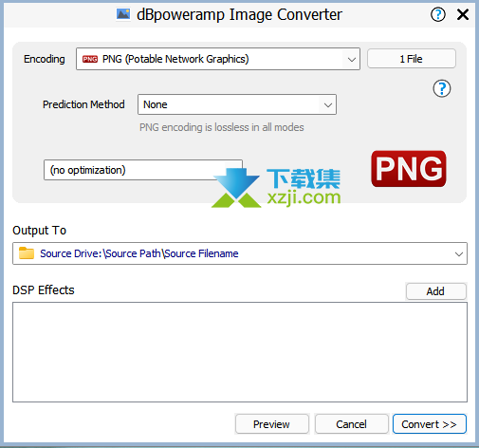Expand the Encoding format dropdown arrow
Screen dimensions: 479x448
coord(352,59)
